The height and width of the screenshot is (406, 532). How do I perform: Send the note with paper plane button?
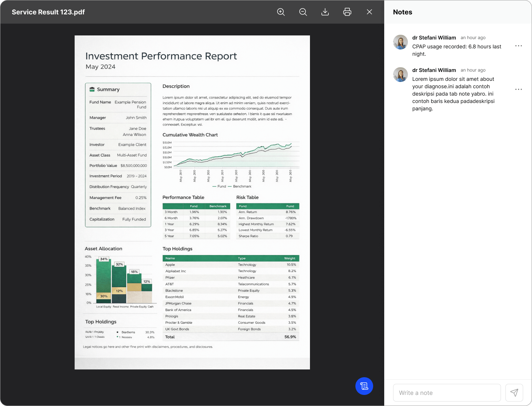point(514,393)
